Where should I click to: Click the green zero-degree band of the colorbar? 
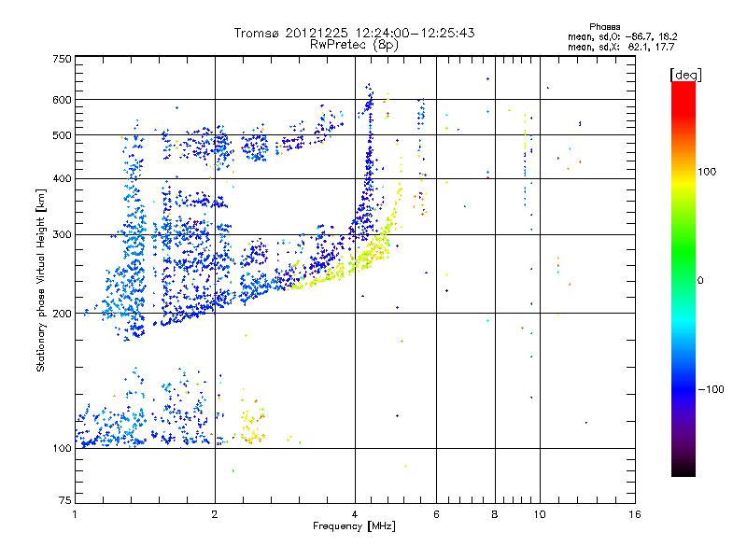coord(684,280)
